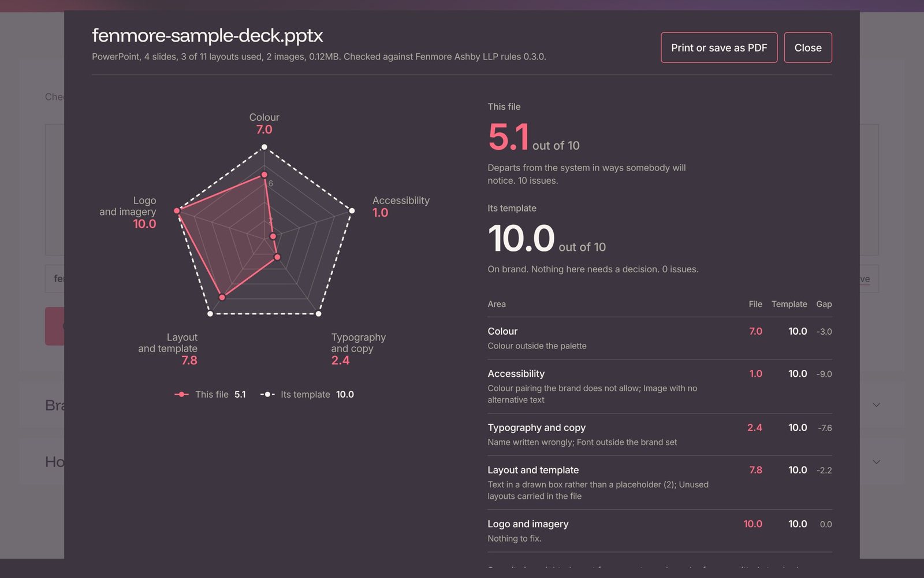The height and width of the screenshot is (578, 924).
Task: Click the Accessibility template vertex on radar
Action: coord(352,210)
